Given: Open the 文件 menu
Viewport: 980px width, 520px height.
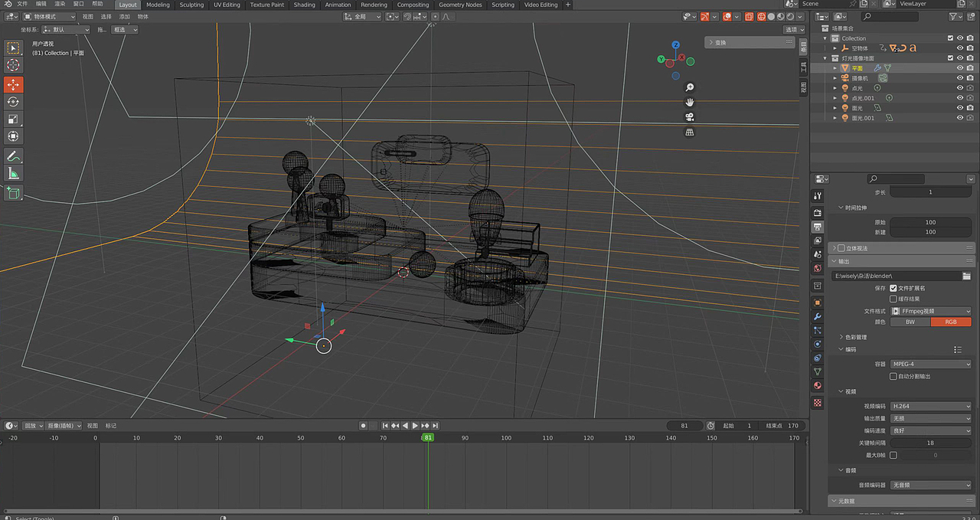Looking at the screenshot, I should tap(22, 4).
